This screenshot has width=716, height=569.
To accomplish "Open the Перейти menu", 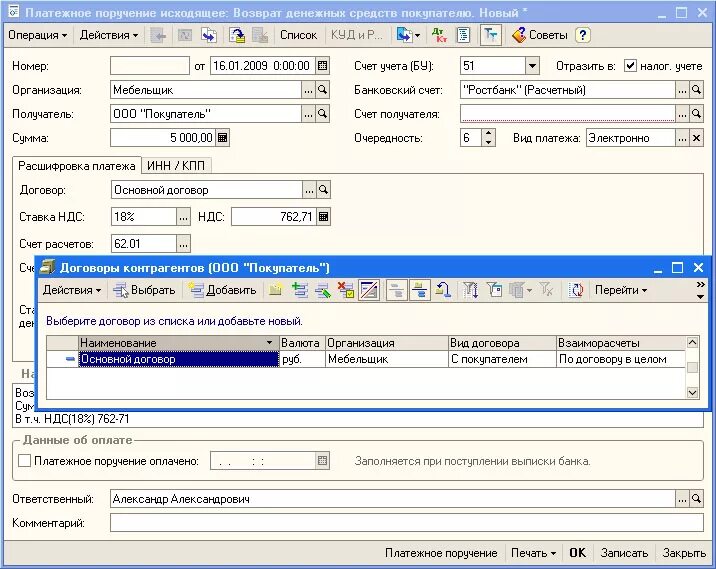I will point(621,290).
